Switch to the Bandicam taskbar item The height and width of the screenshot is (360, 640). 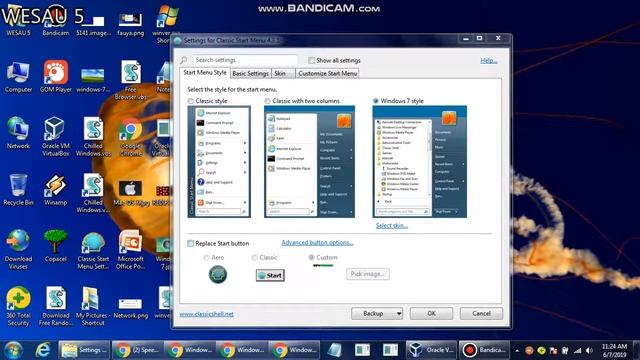pos(484,350)
